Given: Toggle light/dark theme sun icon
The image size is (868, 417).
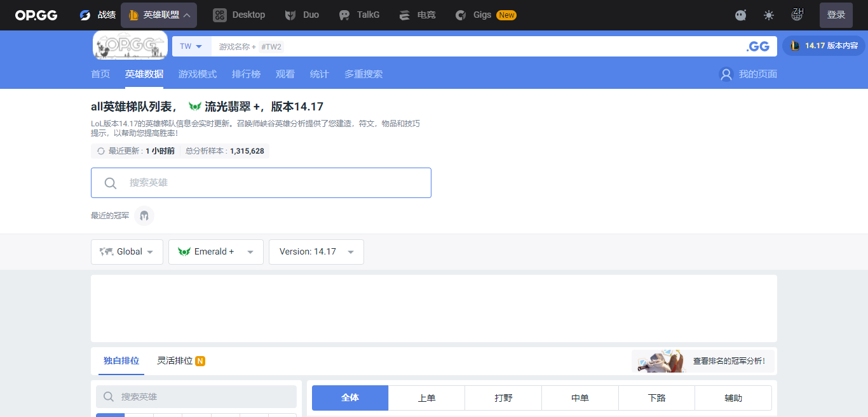Looking at the screenshot, I should 769,15.
